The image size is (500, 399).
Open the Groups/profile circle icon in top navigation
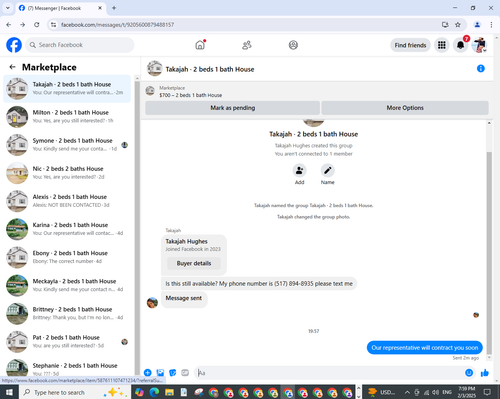293,45
